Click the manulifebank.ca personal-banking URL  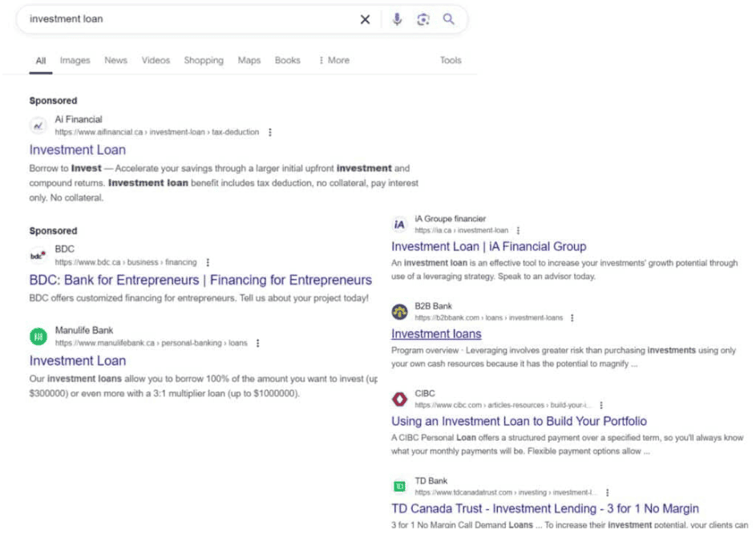pyautogui.click(x=151, y=343)
